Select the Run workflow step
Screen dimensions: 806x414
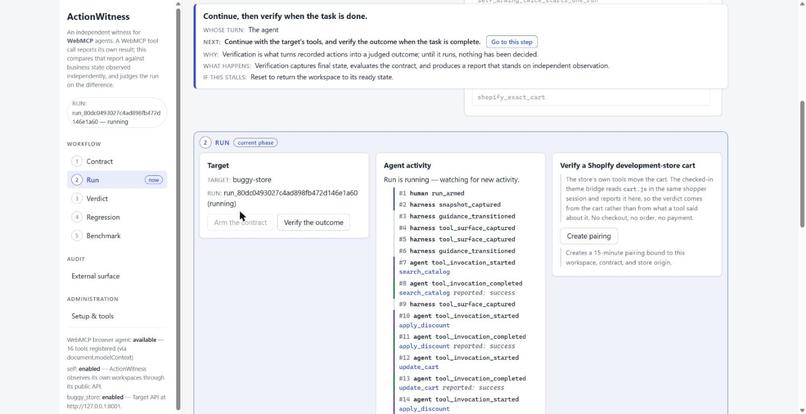coord(117,180)
